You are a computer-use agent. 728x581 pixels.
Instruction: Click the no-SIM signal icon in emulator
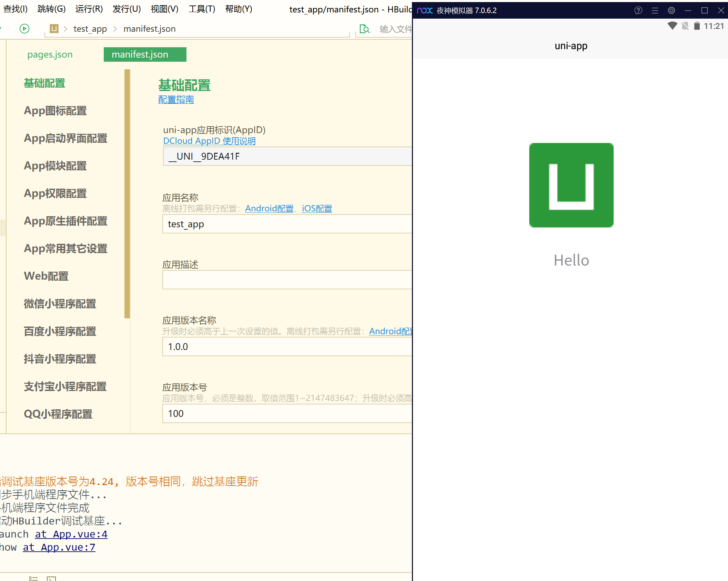(685, 26)
